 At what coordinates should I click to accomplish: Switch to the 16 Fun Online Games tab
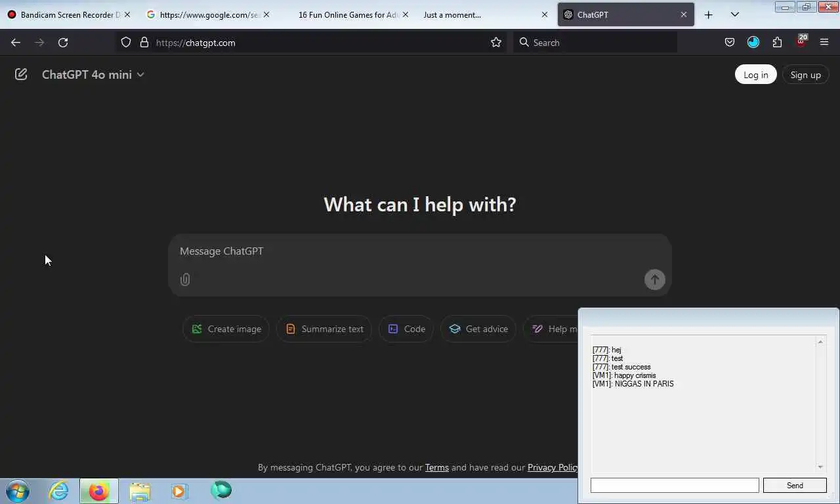[x=348, y=14]
